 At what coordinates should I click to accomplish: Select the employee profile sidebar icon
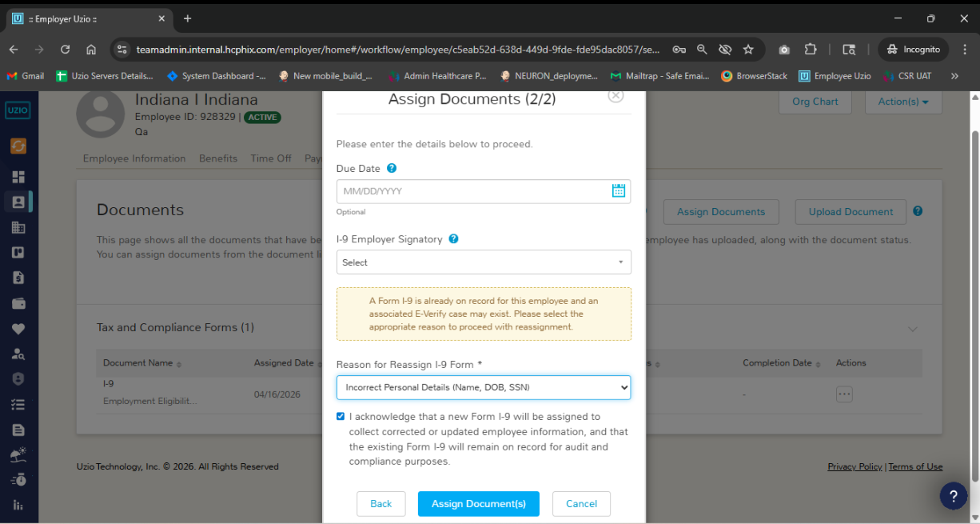pos(18,202)
